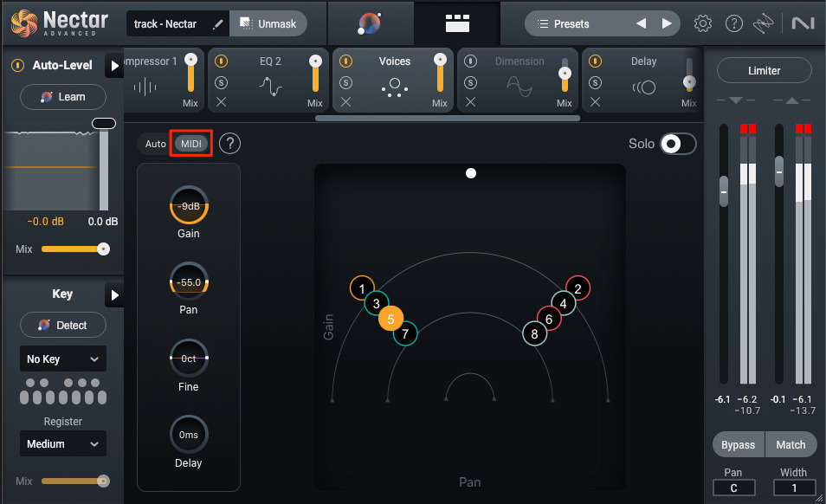Viewport: 826px width, 504px height.
Task: Click the output Pan field C
Action: 734,488
